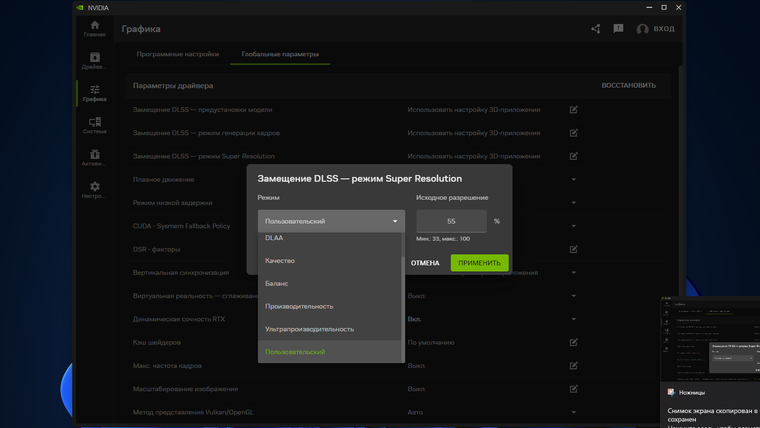Switch to Глобальные параметры tab
The image size is (760, 428).
(x=280, y=54)
